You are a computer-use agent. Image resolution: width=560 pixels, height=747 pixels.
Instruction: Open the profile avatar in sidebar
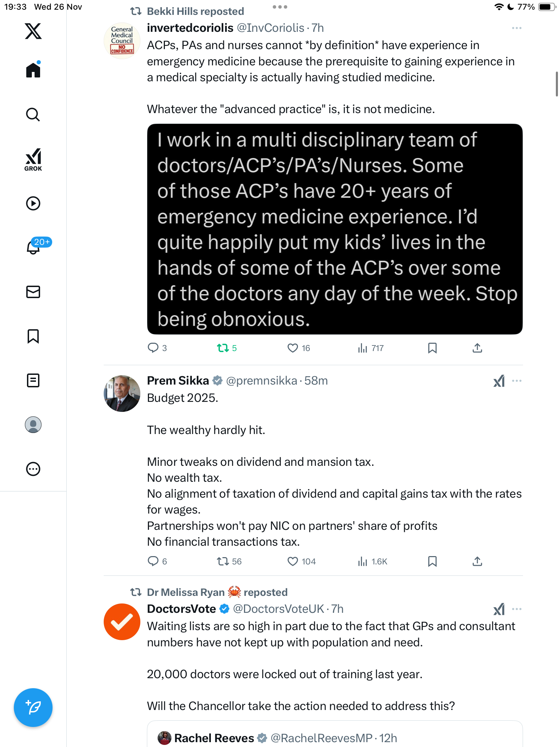[33, 425]
